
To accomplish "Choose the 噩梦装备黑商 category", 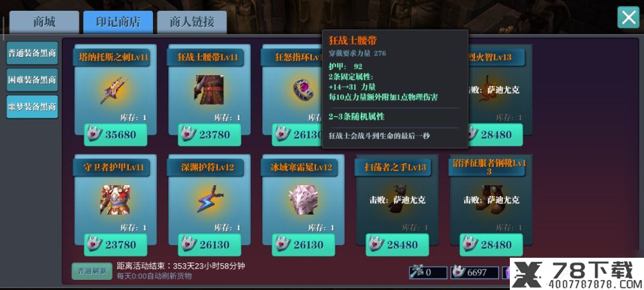I will (x=32, y=107).
